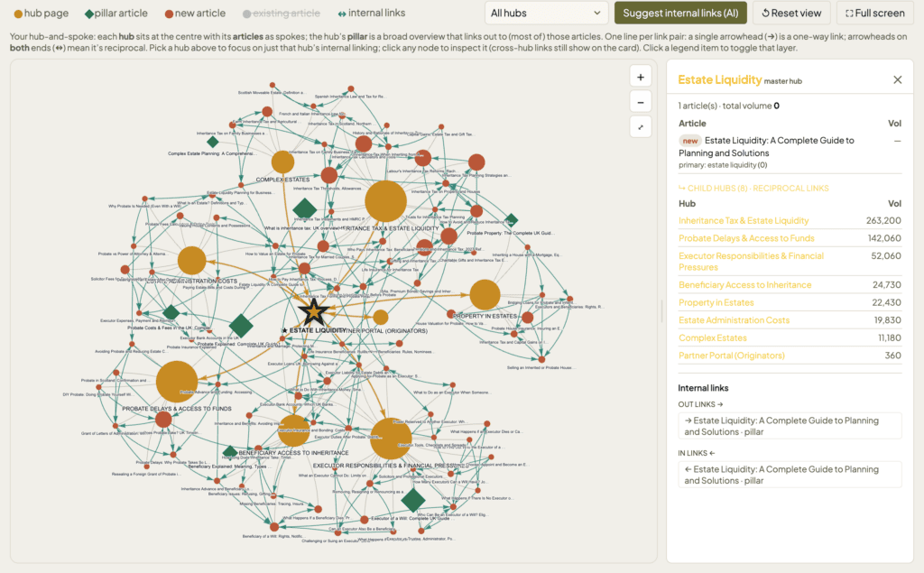The height and width of the screenshot is (573, 924).
Task: Select the Estate Liquidity star node
Action: [x=313, y=311]
